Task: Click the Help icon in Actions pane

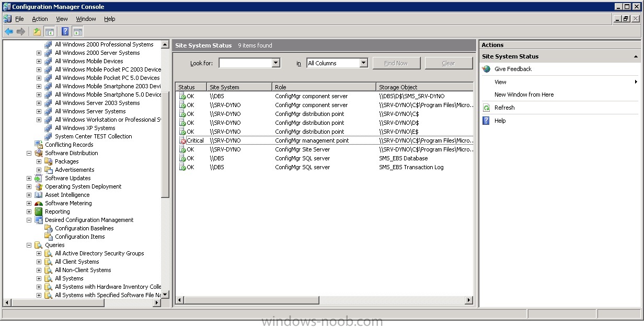Action: click(486, 121)
